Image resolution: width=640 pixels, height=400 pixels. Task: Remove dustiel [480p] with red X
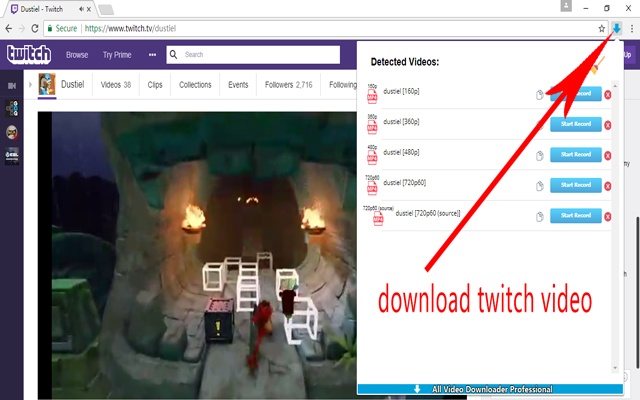tap(608, 156)
